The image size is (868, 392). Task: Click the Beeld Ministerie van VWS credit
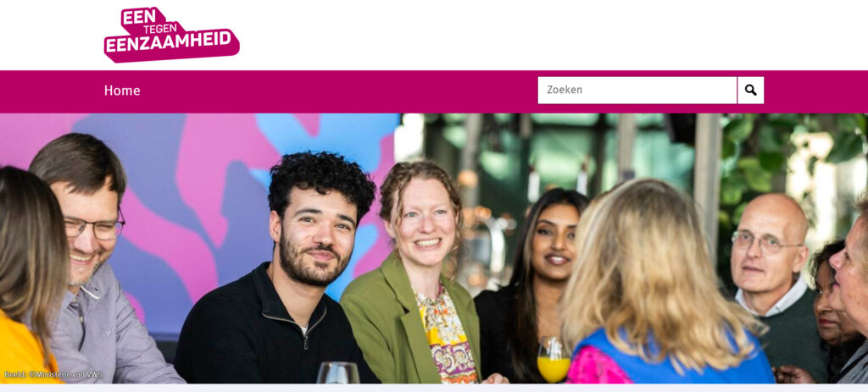click(x=53, y=374)
